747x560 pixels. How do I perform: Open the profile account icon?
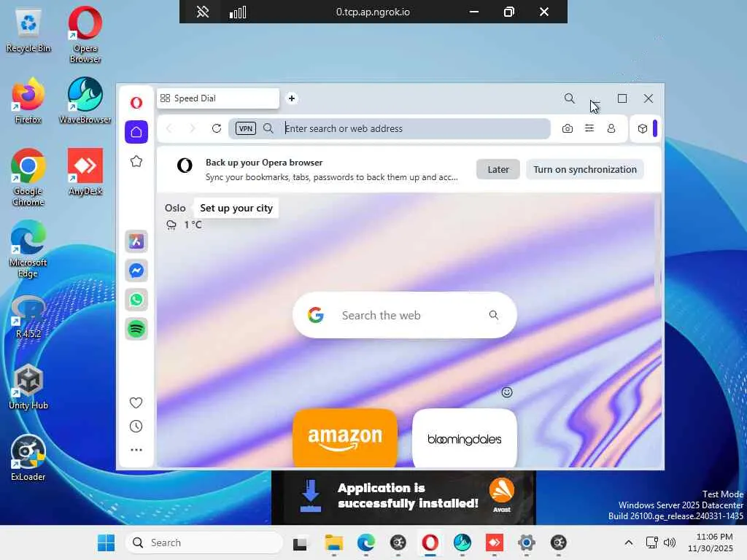click(x=611, y=128)
